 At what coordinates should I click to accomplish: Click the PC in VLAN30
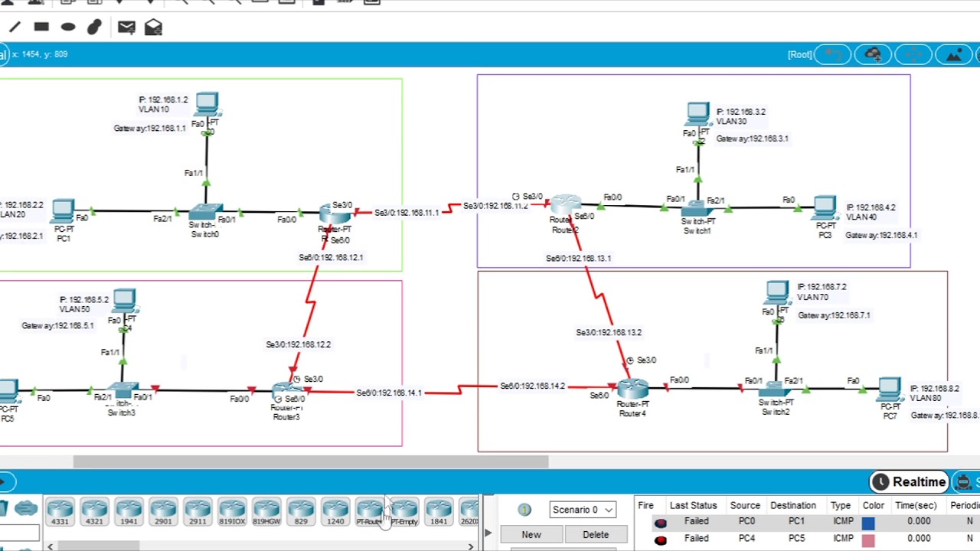click(x=697, y=116)
